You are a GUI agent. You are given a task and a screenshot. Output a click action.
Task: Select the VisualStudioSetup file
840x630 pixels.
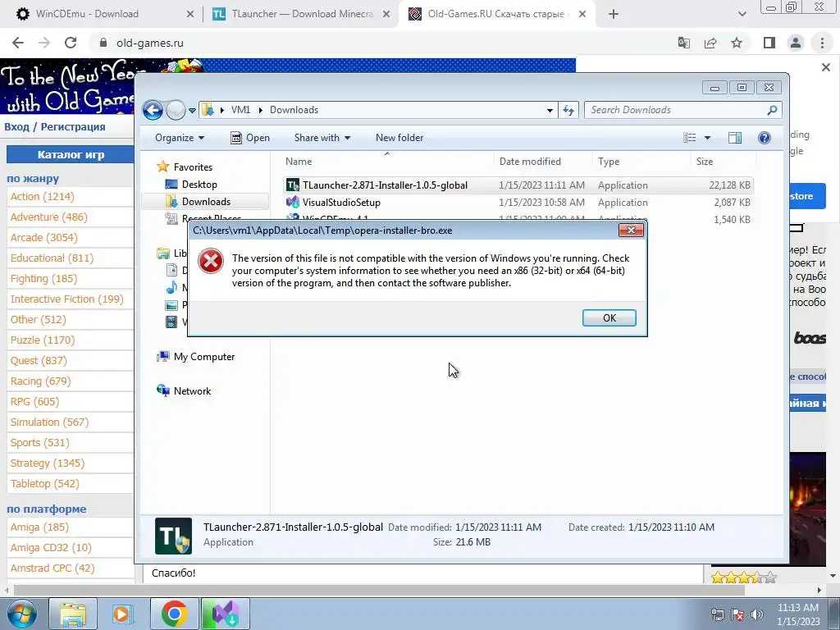click(x=341, y=203)
